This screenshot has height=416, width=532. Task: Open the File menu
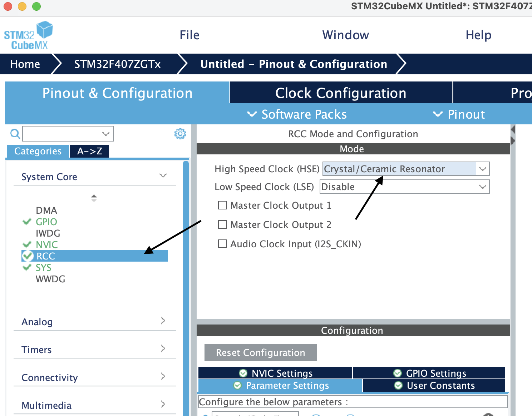click(x=189, y=35)
